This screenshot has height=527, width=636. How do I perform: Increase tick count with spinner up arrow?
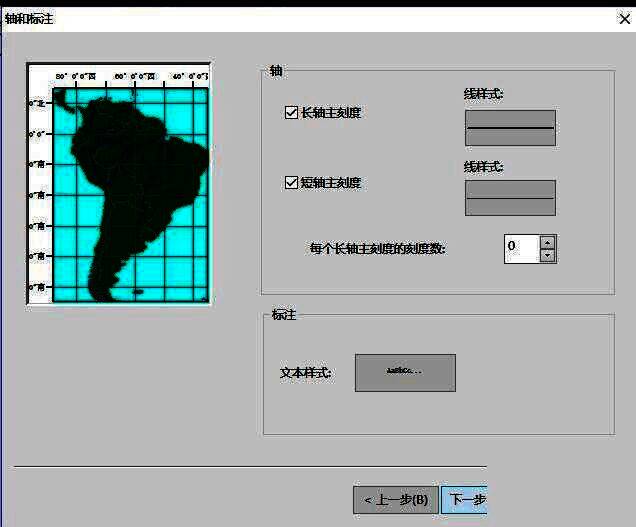(547, 242)
